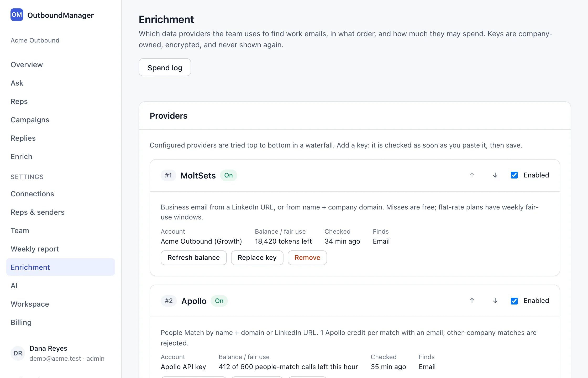The image size is (588, 378).
Task: Open Reps section
Action: click(61, 101)
